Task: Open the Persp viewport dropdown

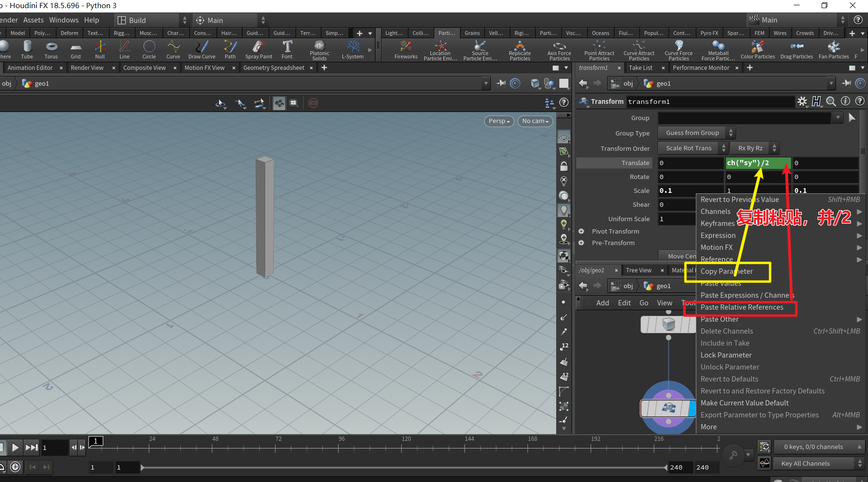Action: (499, 121)
